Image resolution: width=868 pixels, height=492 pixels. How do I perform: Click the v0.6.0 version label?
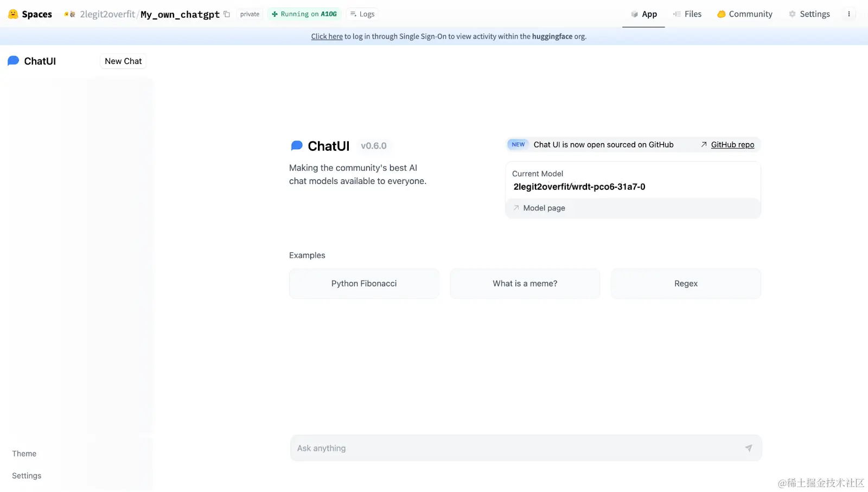[374, 146]
